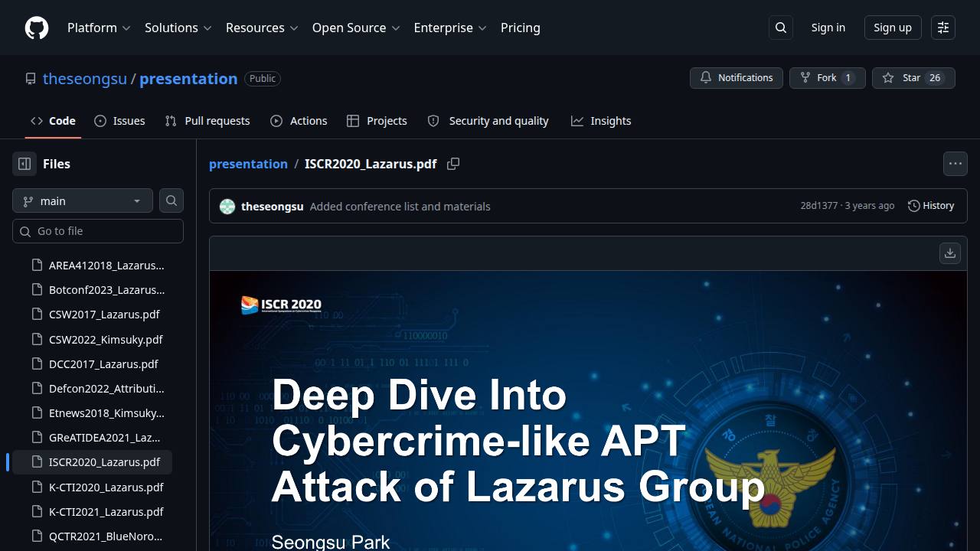Open commit message 'Added conference list and materials'
980x551 pixels.
point(400,207)
